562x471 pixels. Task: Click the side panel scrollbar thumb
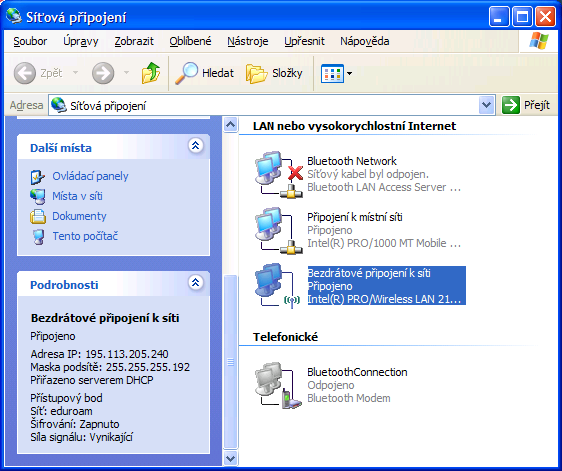[230, 362]
